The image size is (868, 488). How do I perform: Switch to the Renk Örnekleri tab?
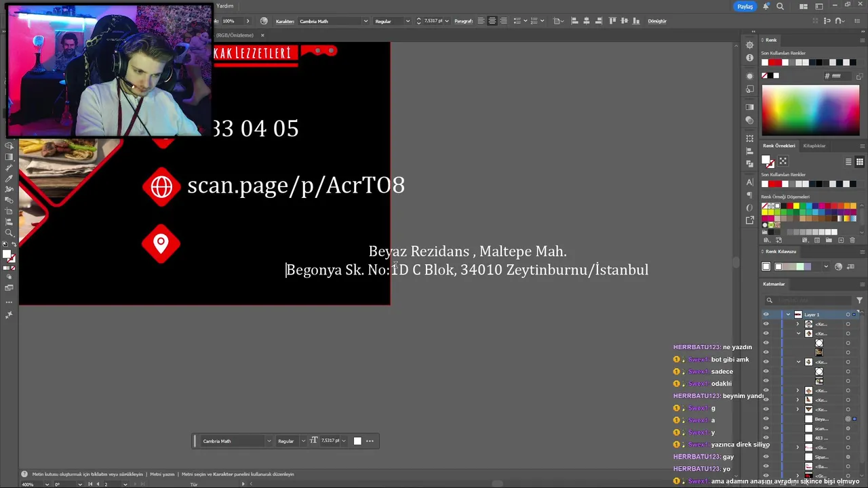click(778, 146)
